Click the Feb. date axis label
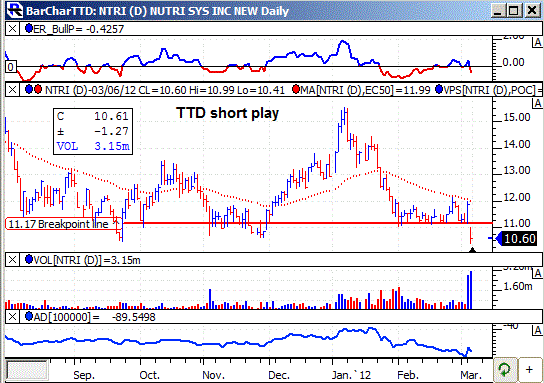 pos(408,375)
